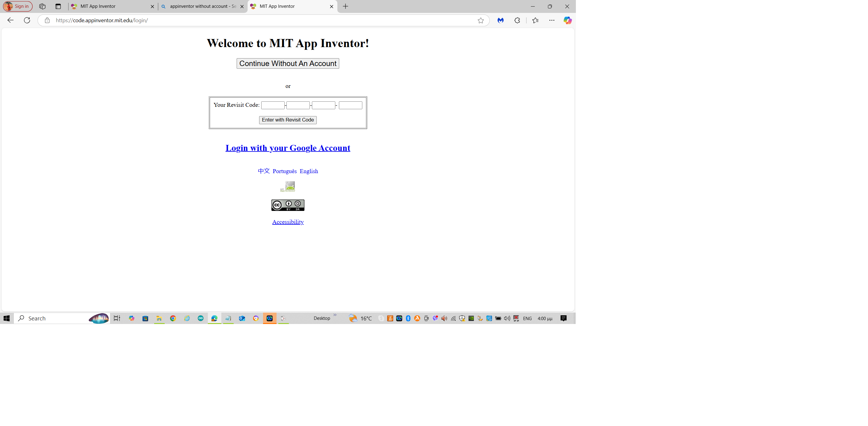Click the Enter with Revisit Code button

point(288,120)
